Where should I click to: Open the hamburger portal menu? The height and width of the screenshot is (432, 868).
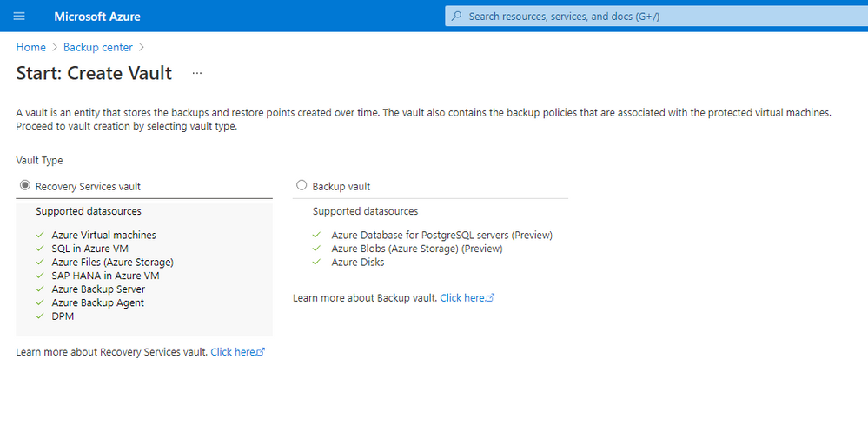19,16
